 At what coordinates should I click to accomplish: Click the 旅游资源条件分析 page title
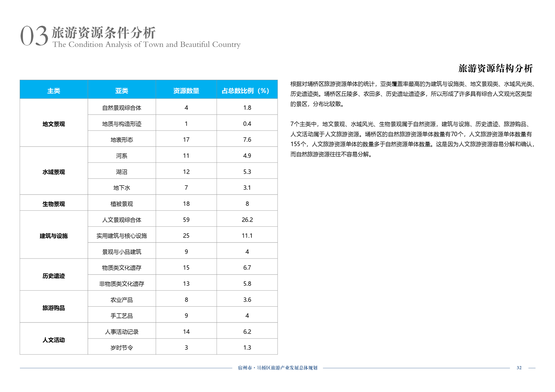(104, 33)
